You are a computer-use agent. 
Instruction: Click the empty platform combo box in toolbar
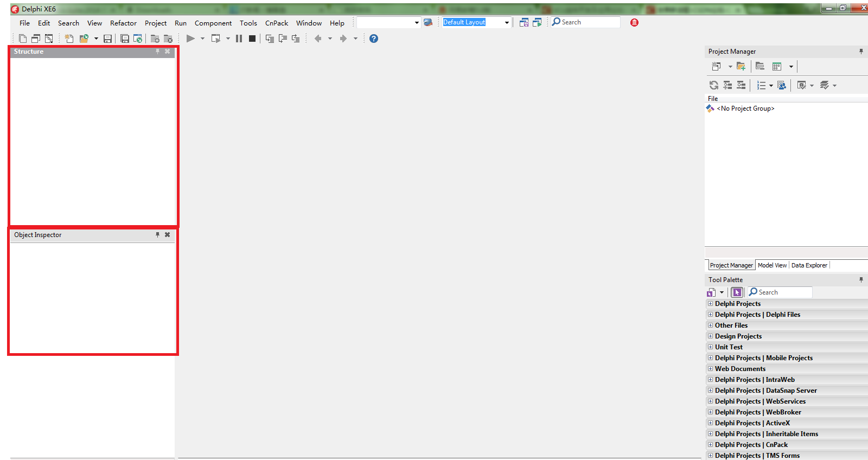tap(388, 22)
